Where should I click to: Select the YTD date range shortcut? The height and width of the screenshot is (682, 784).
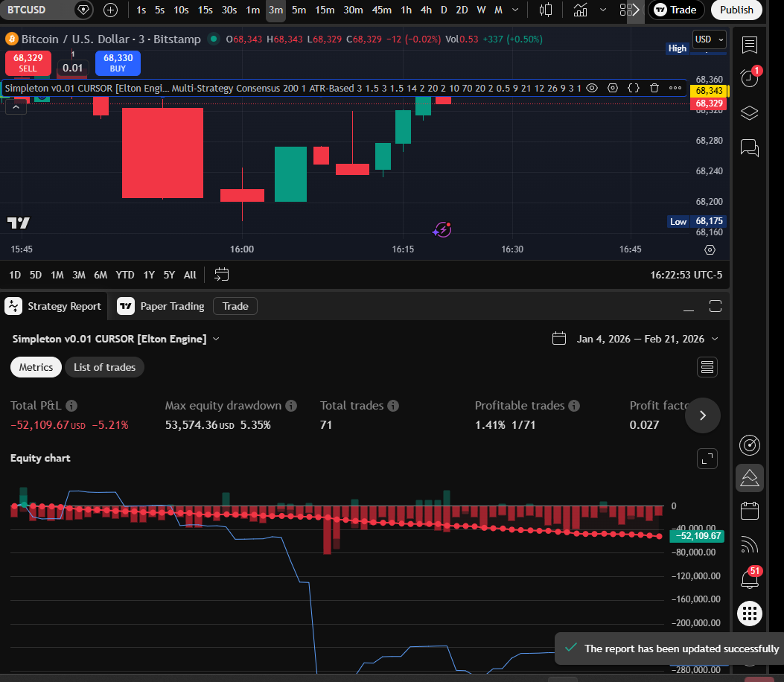click(124, 275)
